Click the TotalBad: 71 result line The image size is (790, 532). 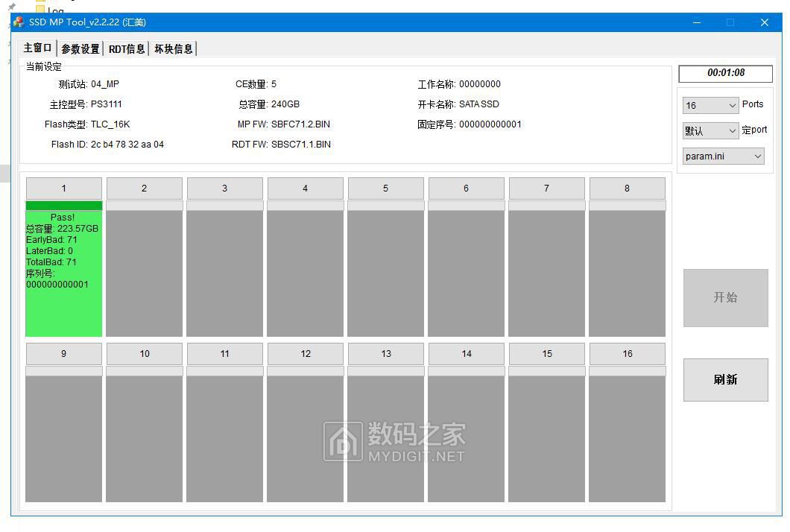click(x=51, y=262)
